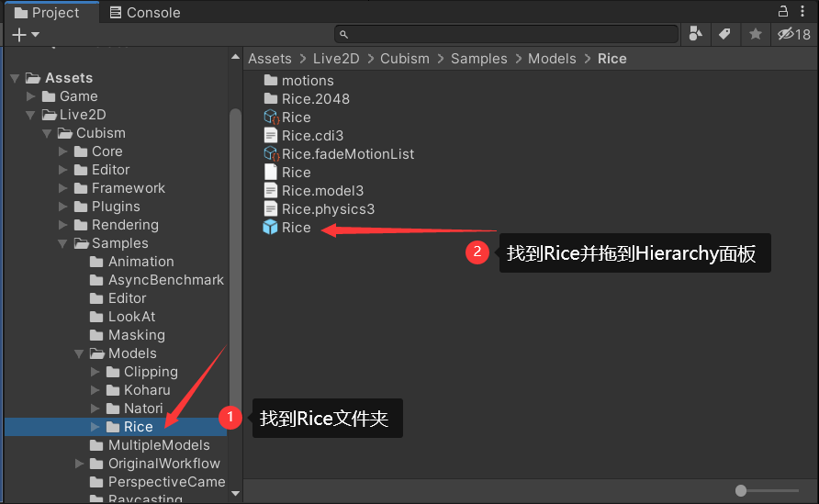
Task: Collapse the Live2D folder arrow
Action: click(31, 115)
